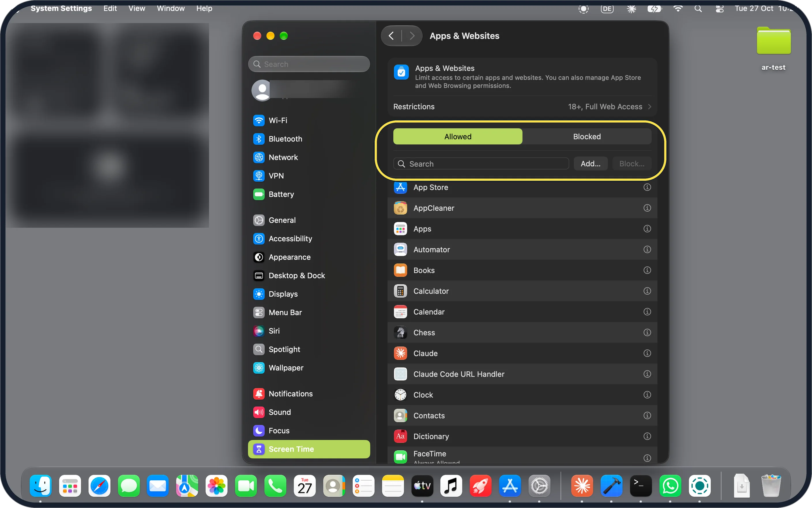Open WhatsApp from the Dock
Viewport: 812px width, 508px height.
point(670,486)
